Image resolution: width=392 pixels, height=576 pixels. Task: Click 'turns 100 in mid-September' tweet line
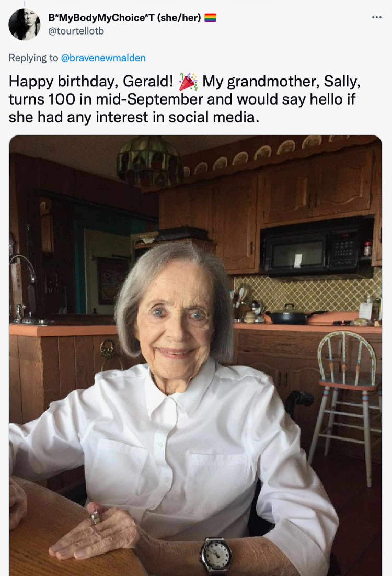coord(106,99)
